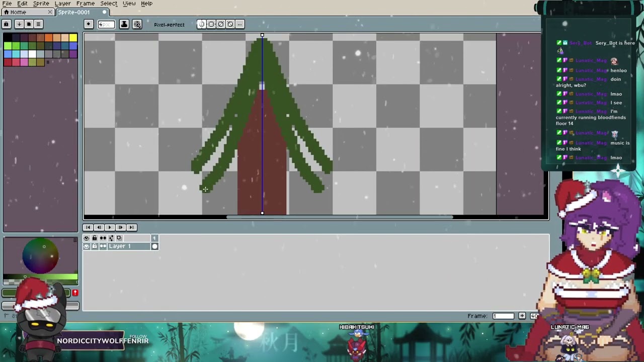644x362 pixels.
Task: Adjust the alpha slider bar
Action: pos(40,282)
